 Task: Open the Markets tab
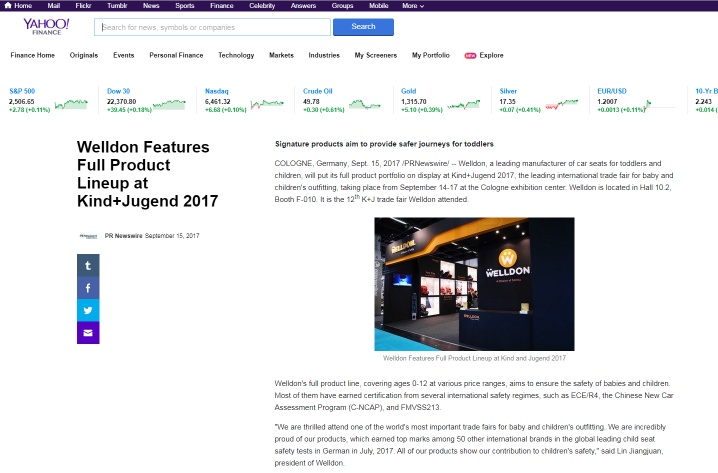(281, 55)
